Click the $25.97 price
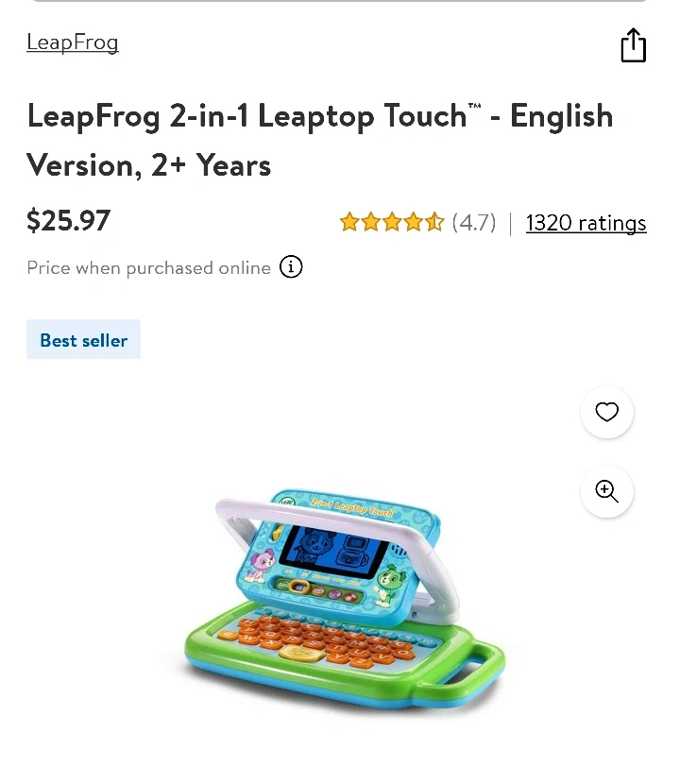The width and height of the screenshot is (680, 784). 69,220
